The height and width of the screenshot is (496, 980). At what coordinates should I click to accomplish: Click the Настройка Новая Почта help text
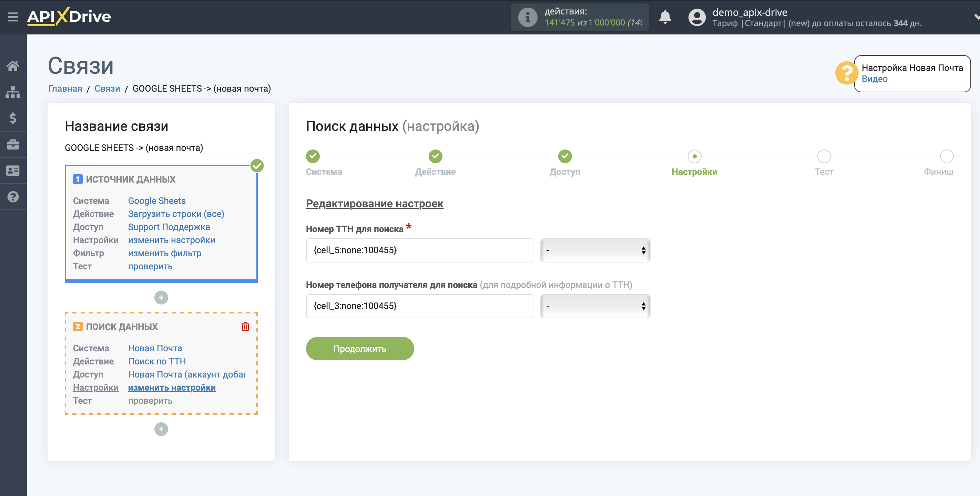(x=912, y=68)
